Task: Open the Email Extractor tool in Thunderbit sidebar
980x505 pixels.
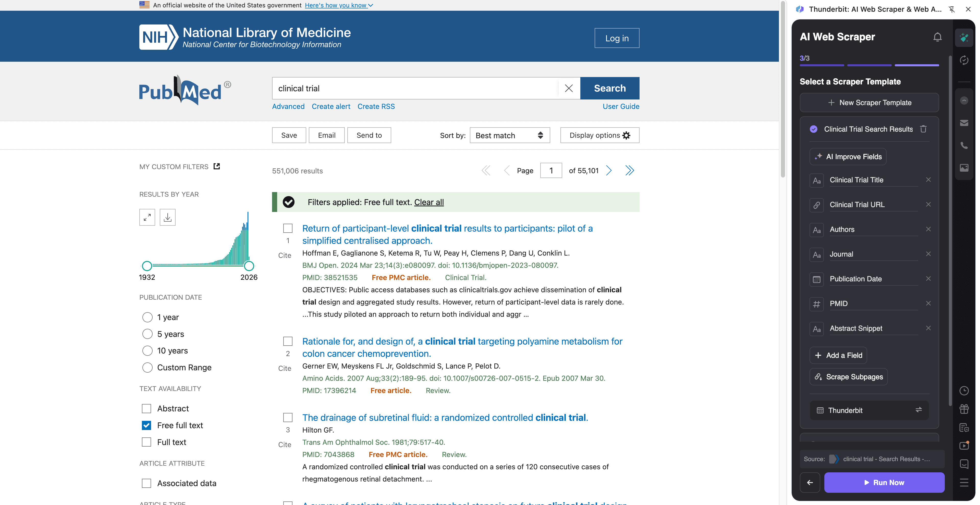Action: coord(964,122)
